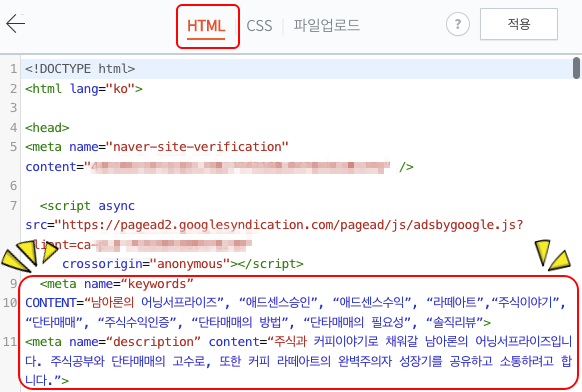Image resolution: width=582 pixels, height=392 pixels.
Task: Click the keyword line starting with 단타매매
Action: [x=258, y=322]
